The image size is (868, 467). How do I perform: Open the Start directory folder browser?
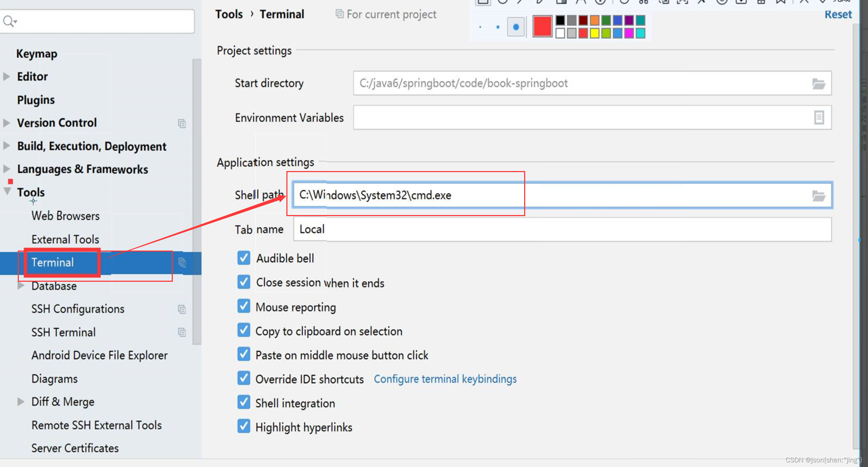[x=819, y=83]
